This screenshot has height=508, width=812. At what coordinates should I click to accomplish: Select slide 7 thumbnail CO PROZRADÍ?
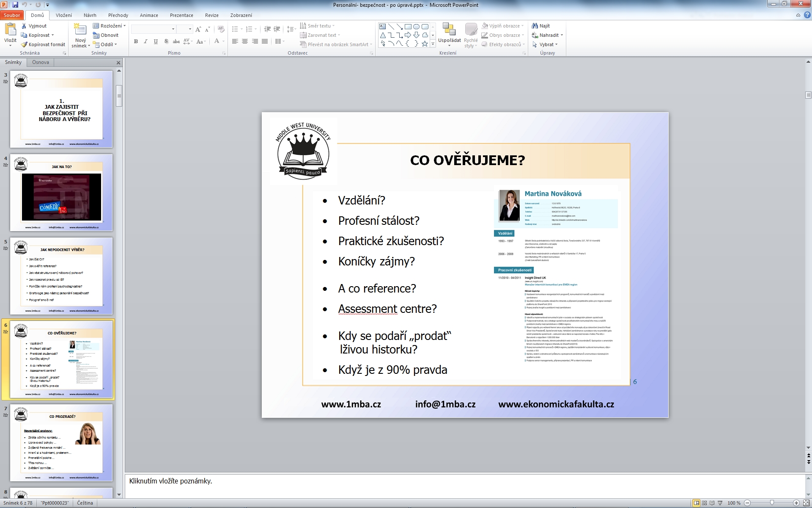(x=61, y=443)
